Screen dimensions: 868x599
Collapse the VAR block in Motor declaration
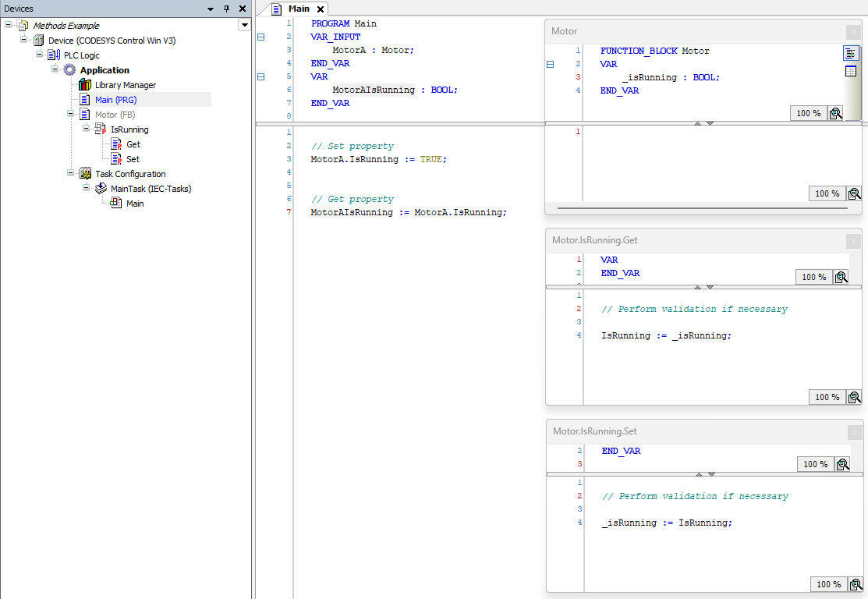[550, 64]
